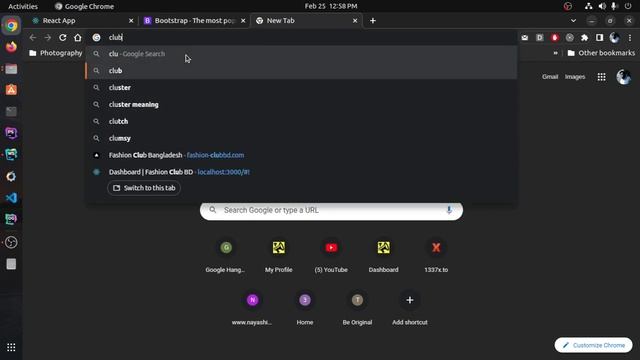
Task: Close the Bootstrap tab
Action: tap(243, 20)
